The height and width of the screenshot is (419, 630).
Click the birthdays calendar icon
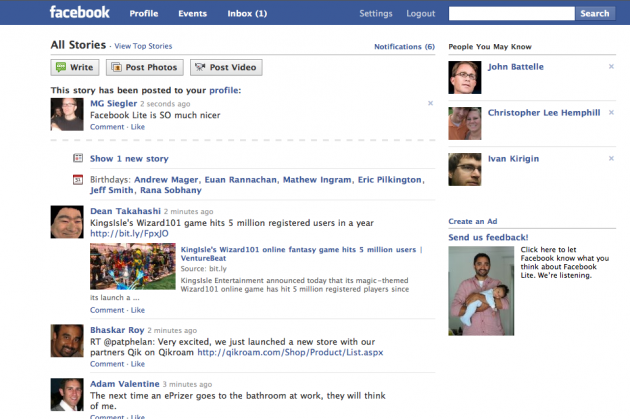tap(78, 180)
